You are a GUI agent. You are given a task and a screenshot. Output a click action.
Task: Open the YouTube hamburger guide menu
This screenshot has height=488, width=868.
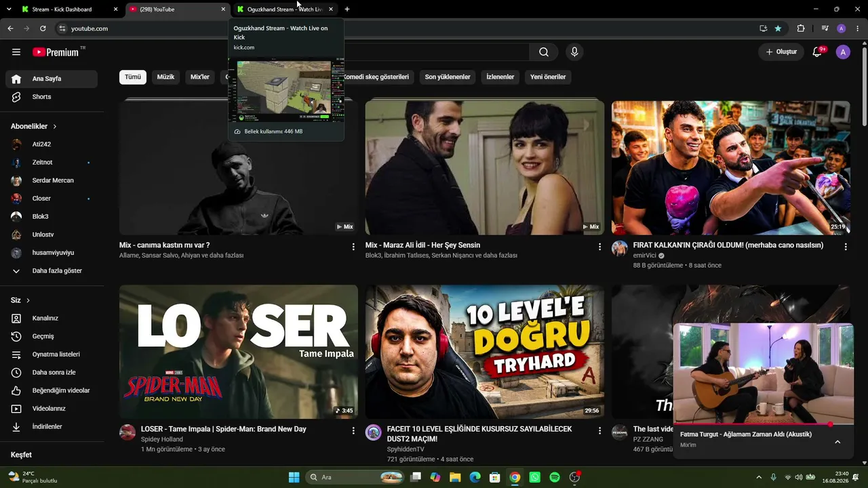click(x=16, y=52)
